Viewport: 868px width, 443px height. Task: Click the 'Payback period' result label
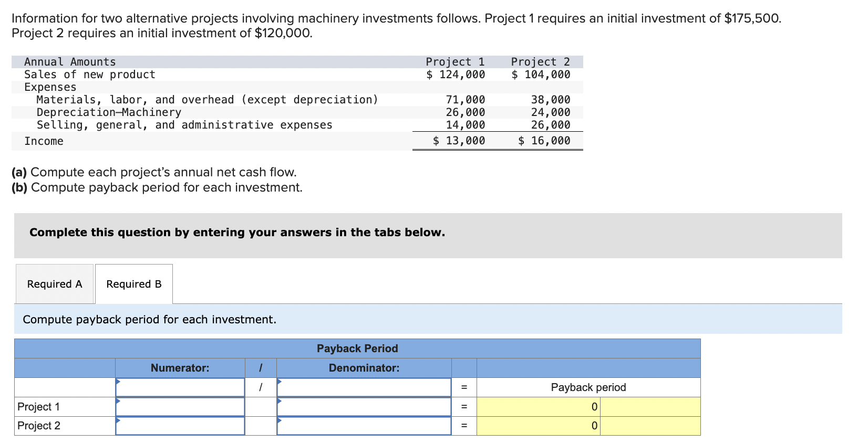click(x=588, y=387)
